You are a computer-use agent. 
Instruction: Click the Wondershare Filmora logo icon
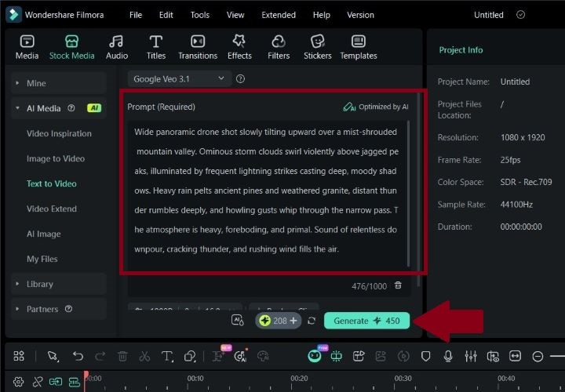[13, 14]
